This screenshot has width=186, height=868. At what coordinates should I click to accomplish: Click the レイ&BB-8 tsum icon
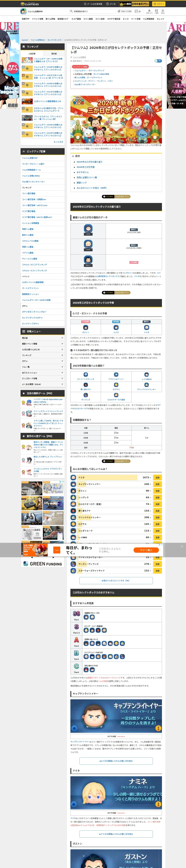(x=146, y=375)
